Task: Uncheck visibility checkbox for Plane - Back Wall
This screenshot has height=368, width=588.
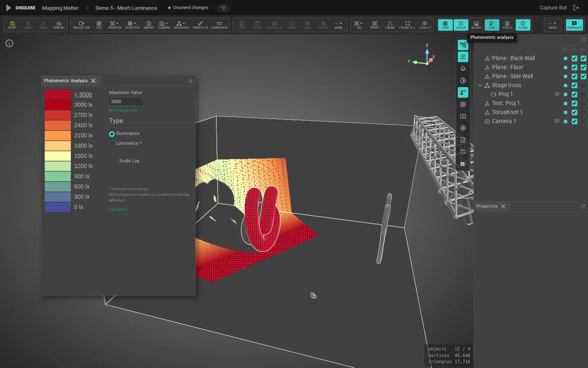Action: coord(575,58)
